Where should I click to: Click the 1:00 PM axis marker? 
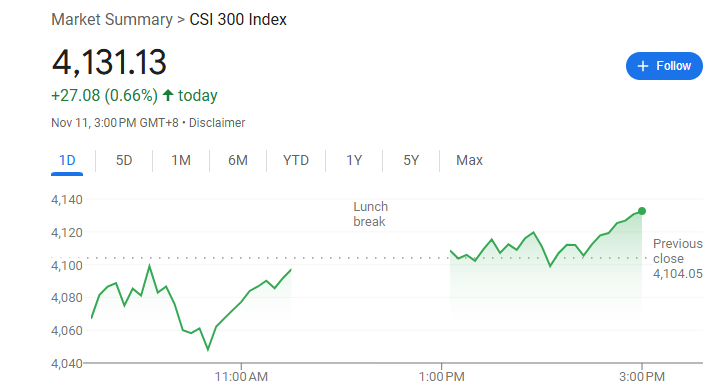point(441,376)
